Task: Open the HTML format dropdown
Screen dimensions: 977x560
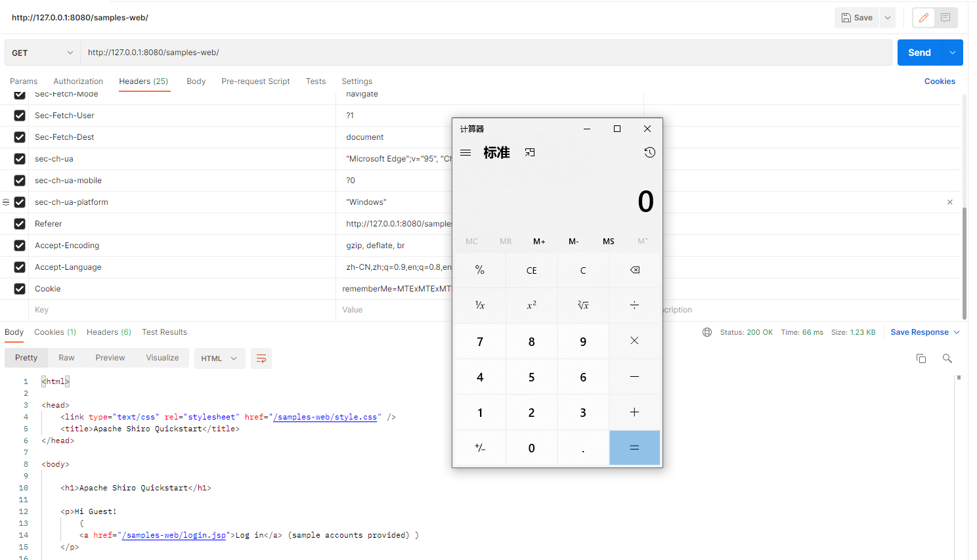Action: pyautogui.click(x=219, y=358)
